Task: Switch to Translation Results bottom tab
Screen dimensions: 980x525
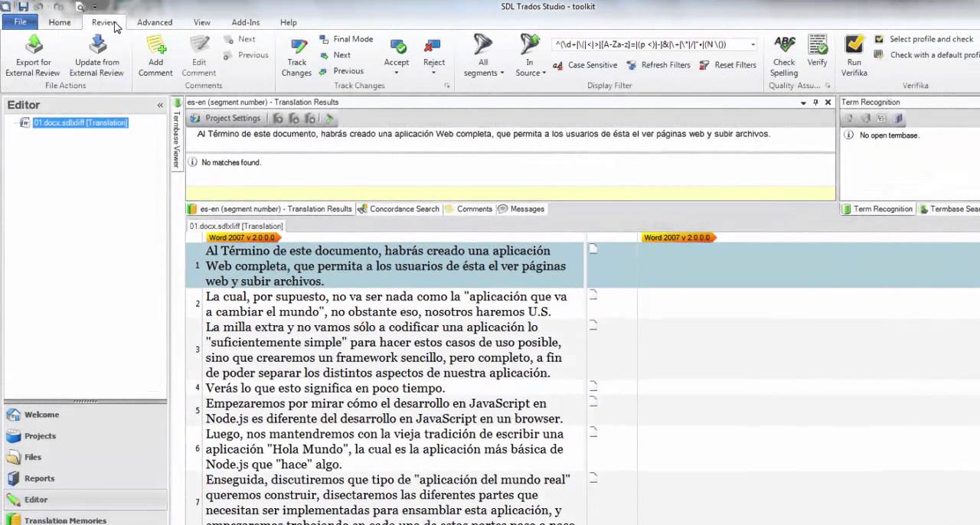Action: click(x=269, y=209)
